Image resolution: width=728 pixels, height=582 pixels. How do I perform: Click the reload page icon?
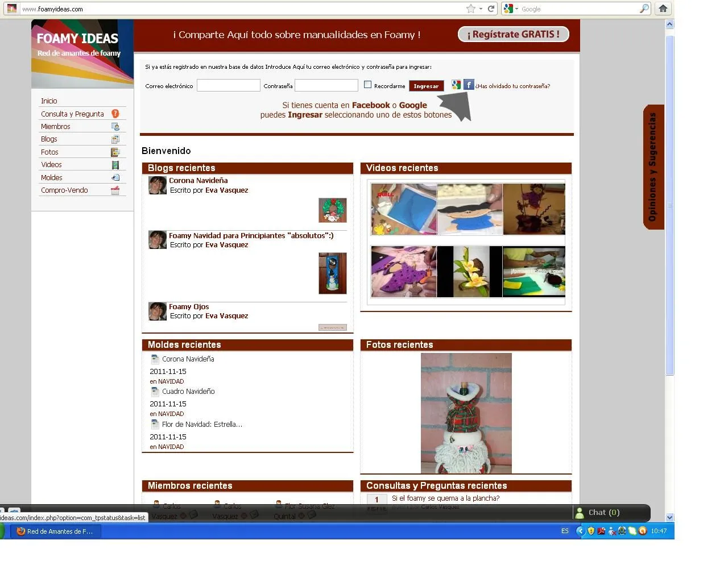(x=491, y=9)
